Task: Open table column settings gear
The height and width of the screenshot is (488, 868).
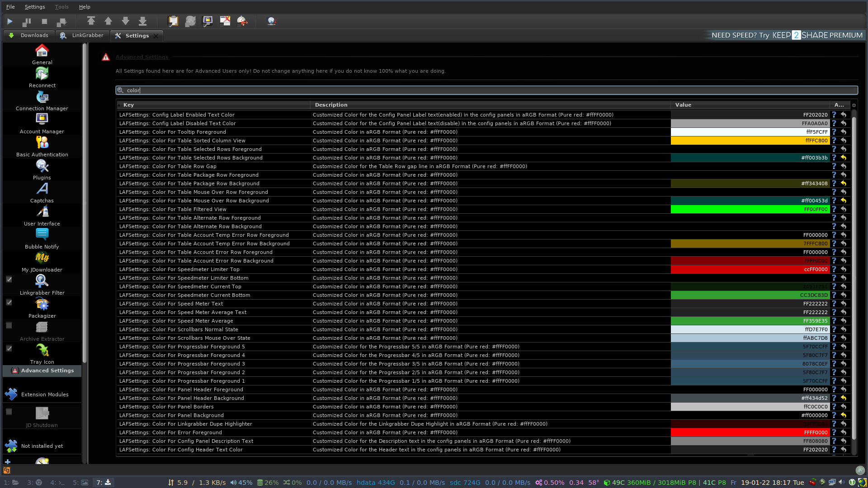Action: [854, 105]
